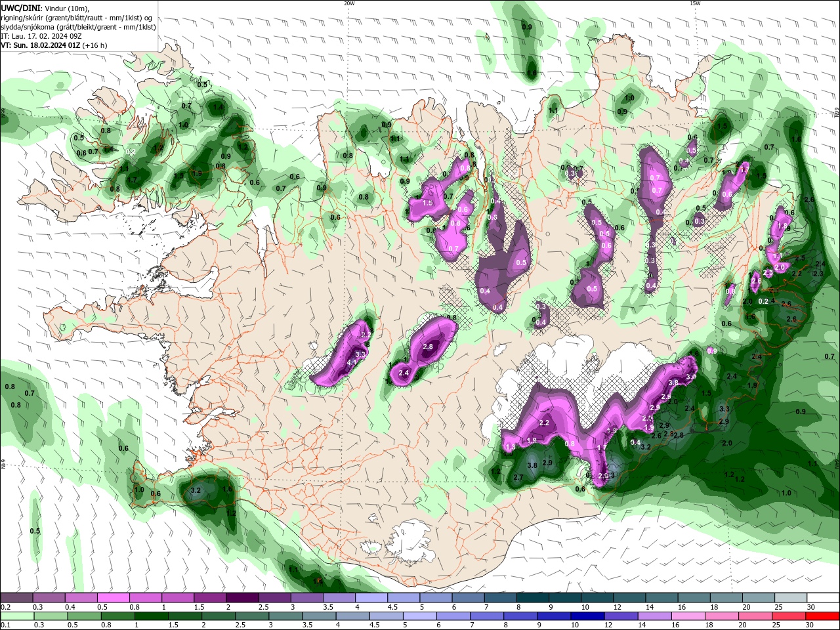Select the 'VT: Sun. 18.02.2024 01Z (+16 h)' line

[54, 45]
